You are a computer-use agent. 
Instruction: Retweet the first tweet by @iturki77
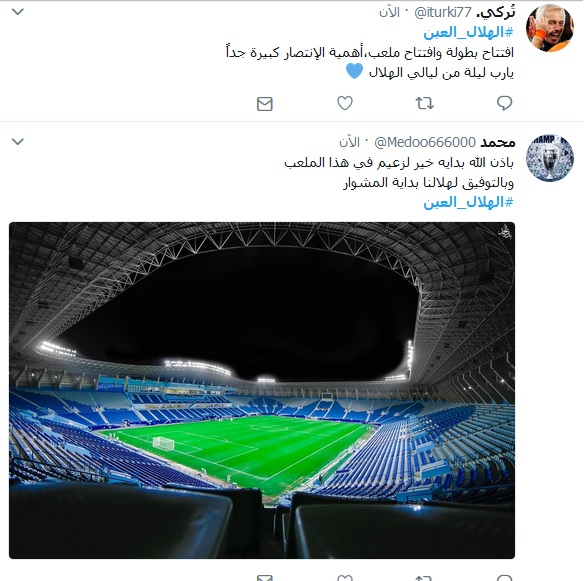click(x=425, y=103)
